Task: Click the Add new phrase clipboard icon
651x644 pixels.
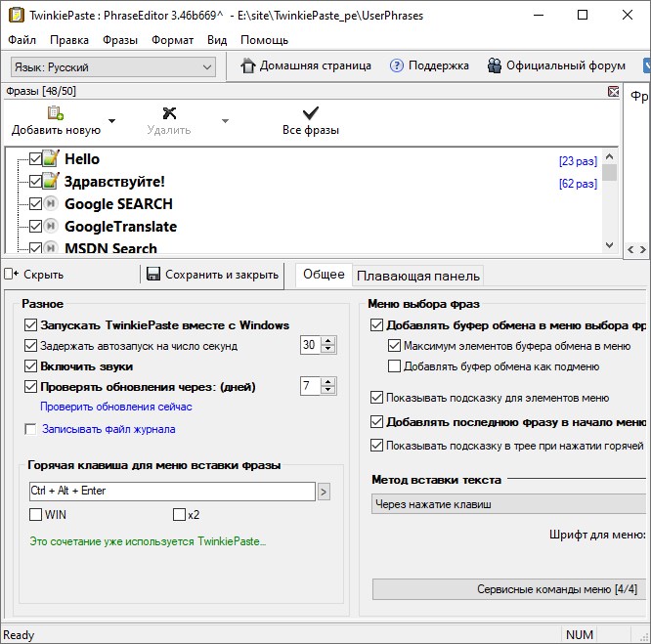Action: click(x=55, y=112)
